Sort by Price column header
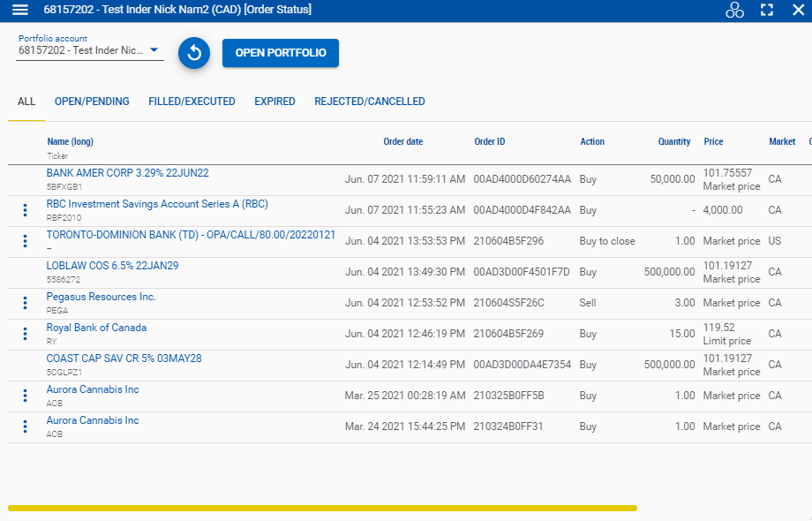This screenshot has height=521, width=812. (x=713, y=141)
